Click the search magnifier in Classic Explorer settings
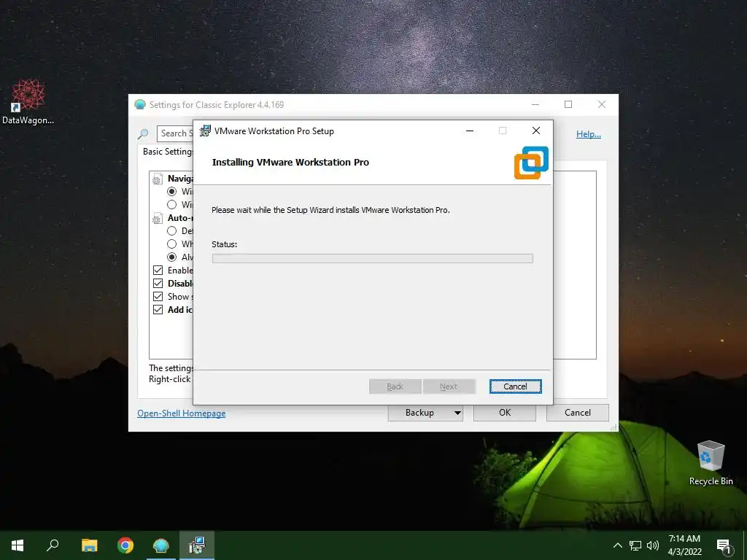The width and height of the screenshot is (747, 560). (143, 134)
